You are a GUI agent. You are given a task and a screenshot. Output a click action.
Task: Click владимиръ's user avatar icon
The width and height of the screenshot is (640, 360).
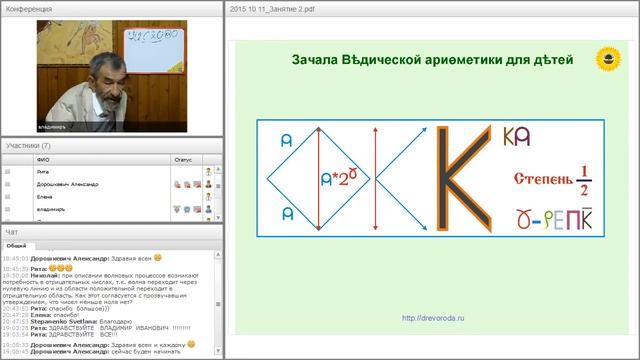point(209,209)
